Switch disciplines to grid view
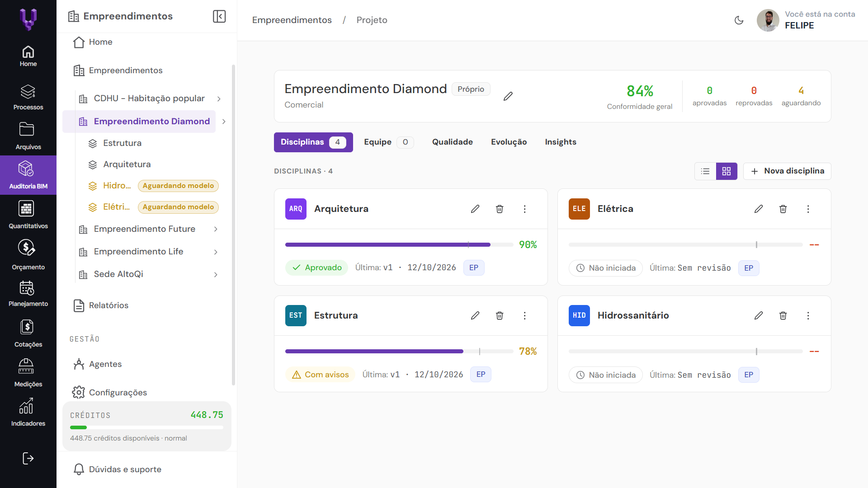 tap(726, 171)
